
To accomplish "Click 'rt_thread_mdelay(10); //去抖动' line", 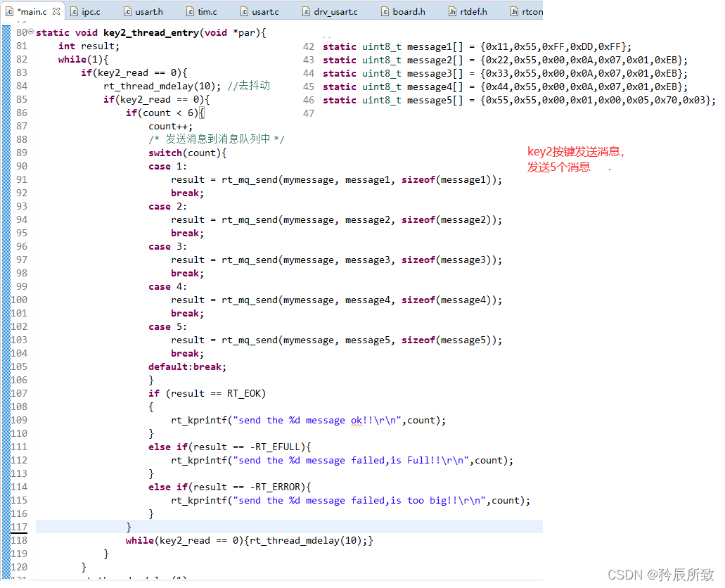I will point(187,86).
